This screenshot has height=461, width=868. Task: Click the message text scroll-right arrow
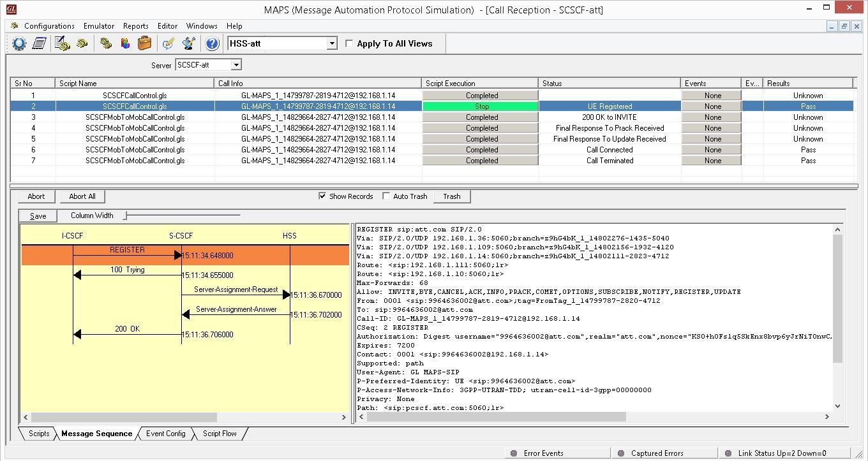[828, 416]
